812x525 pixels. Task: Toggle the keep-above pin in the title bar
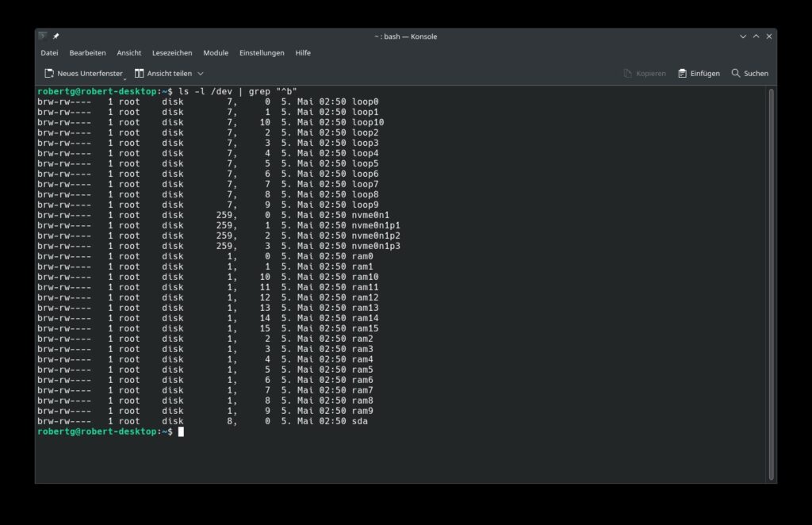point(55,36)
